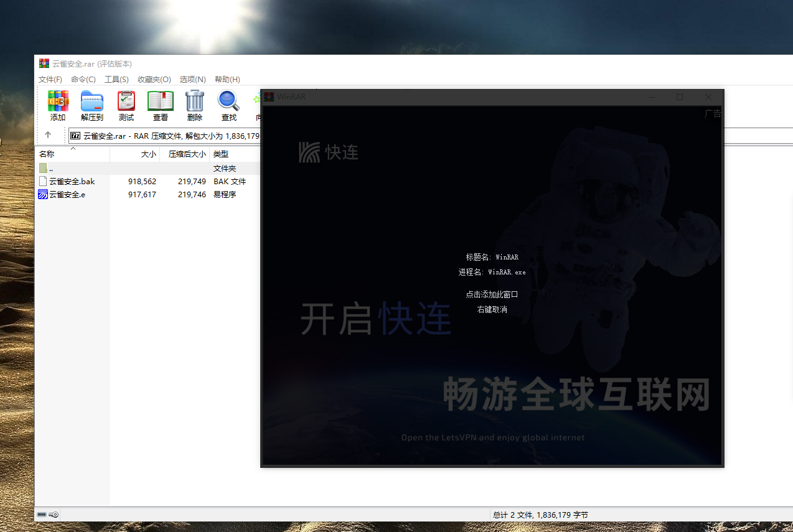Open the 命令(C) menu
793x532 pixels.
coord(83,79)
